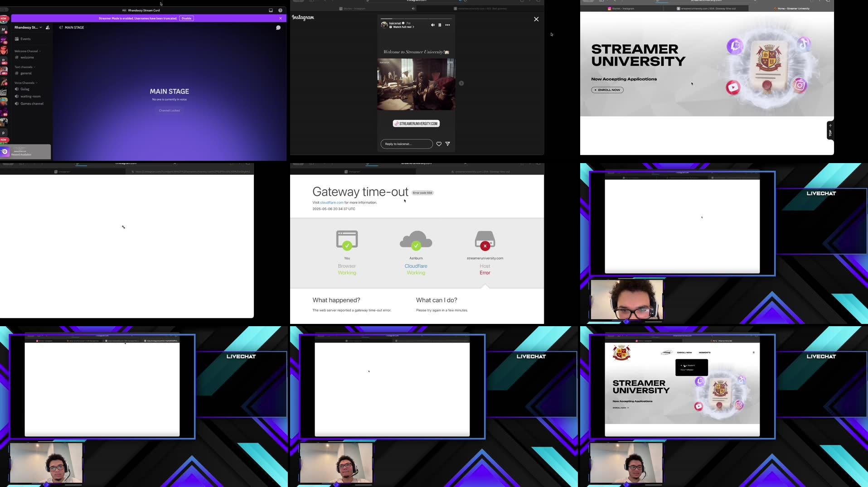
Task: Click the reel video thumbnail in story
Action: (416, 84)
